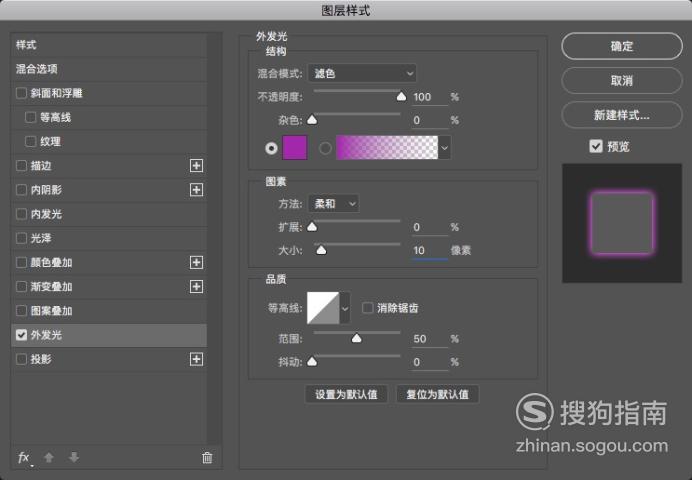Click the 范围 value field
The image size is (692, 480).
429,339
